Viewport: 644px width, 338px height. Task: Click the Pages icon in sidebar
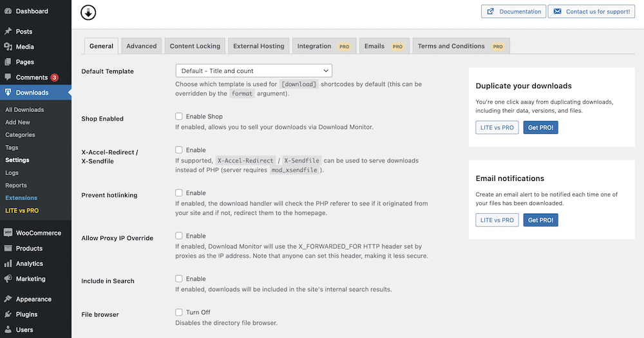tap(8, 62)
